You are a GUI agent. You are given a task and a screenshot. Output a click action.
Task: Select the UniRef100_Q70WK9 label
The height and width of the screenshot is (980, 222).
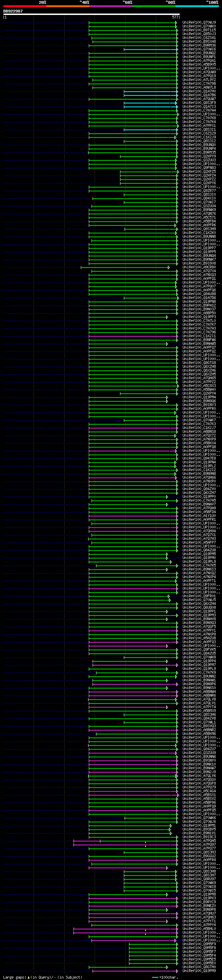pos(199,883)
